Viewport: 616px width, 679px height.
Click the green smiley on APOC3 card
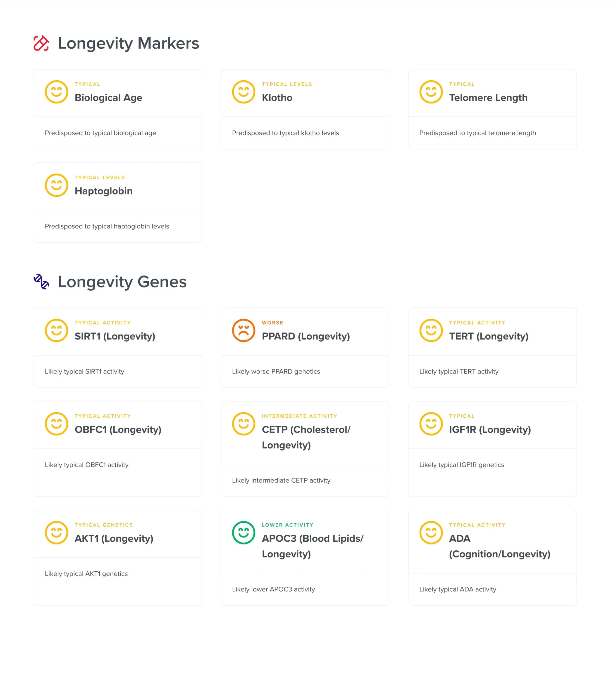pyautogui.click(x=244, y=533)
